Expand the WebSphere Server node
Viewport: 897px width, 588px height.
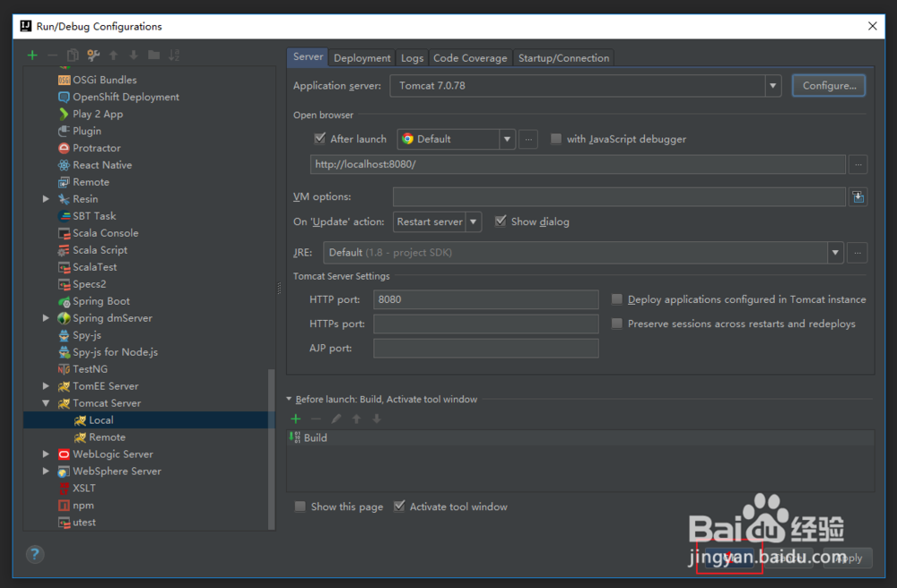click(46, 471)
